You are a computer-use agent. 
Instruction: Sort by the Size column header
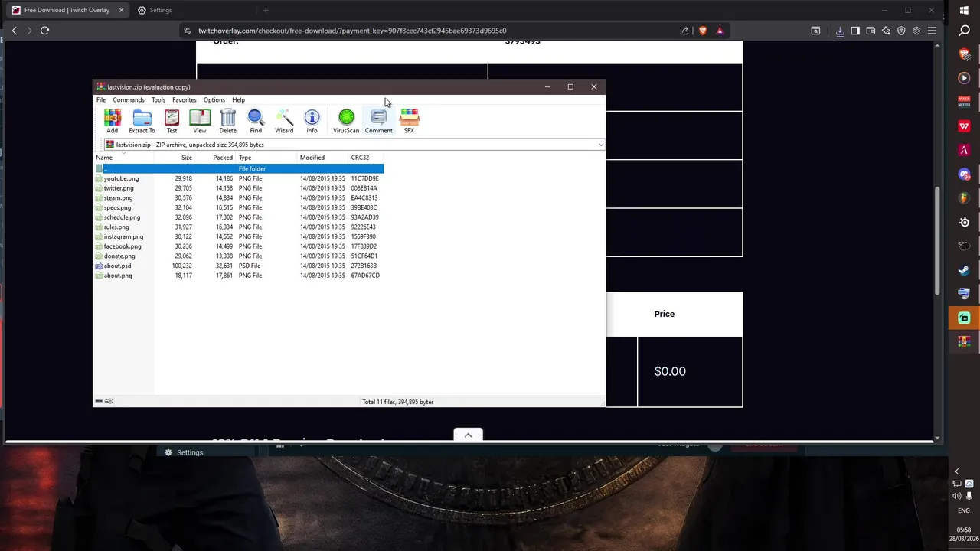pos(175,158)
